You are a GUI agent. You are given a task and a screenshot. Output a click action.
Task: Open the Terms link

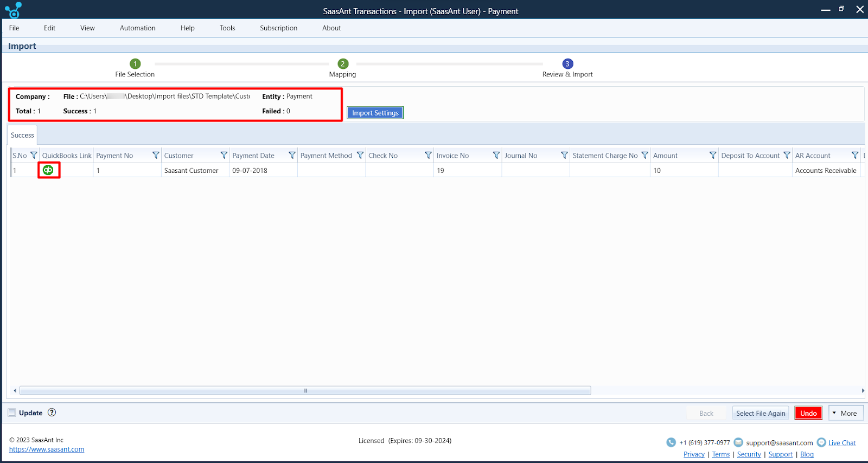(x=721, y=454)
